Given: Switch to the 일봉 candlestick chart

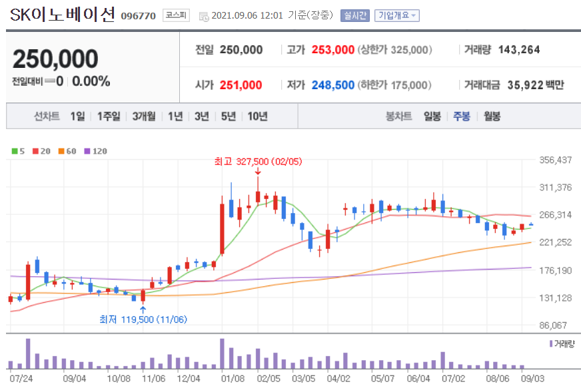Looking at the screenshot, I should pos(432,116).
